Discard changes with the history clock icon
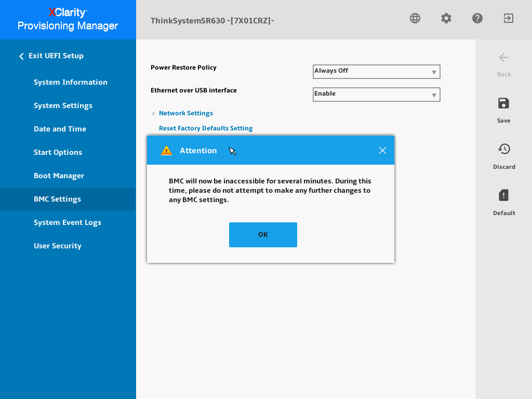 tap(504, 149)
